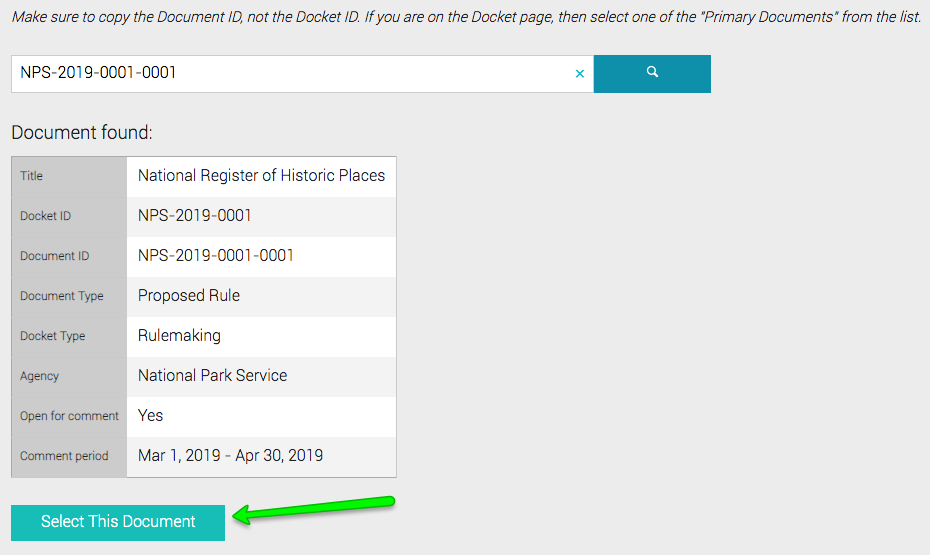
Task: Click the Docket ID row label
Action: (x=45, y=216)
